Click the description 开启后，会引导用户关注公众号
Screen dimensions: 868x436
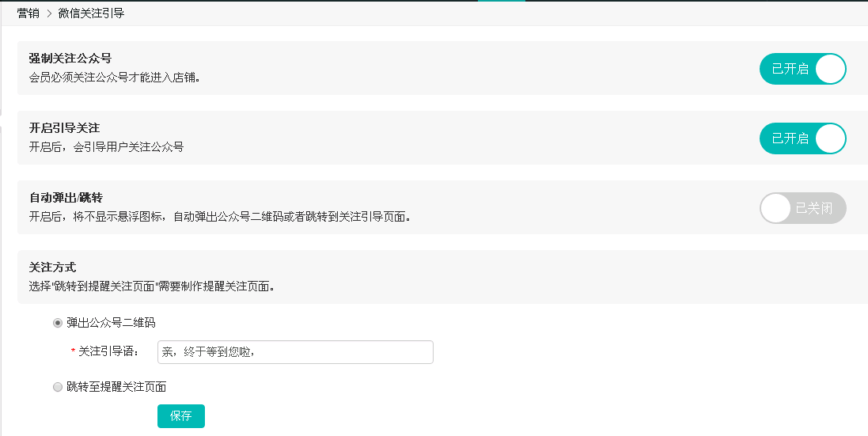(x=106, y=147)
